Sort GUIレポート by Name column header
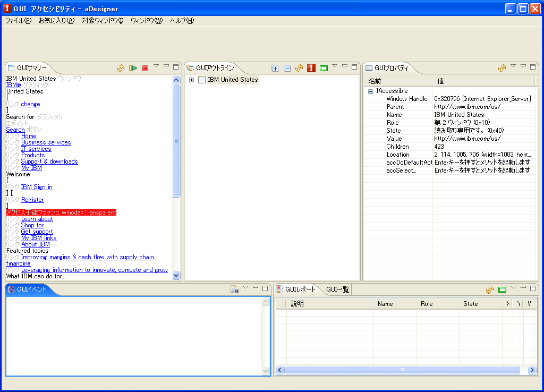Screen dimensions: 544x392 coord(394,304)
